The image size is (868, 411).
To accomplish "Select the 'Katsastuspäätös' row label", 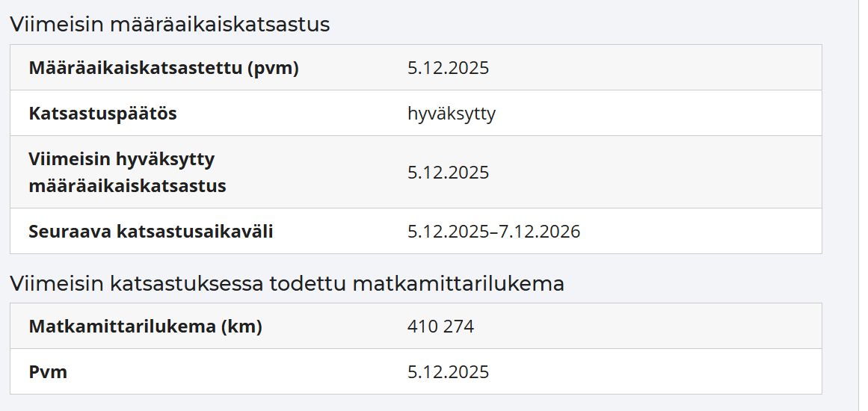I will [x=103, y=114].
